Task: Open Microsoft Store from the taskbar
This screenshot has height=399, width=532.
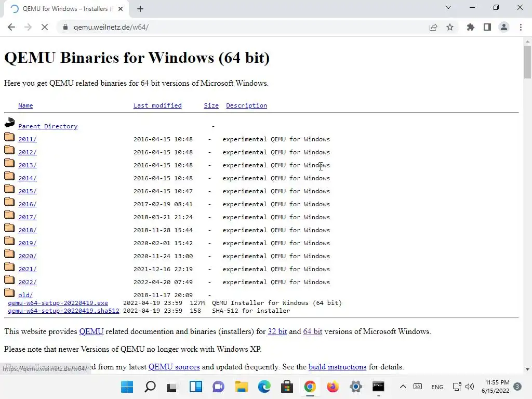Action: coord(287,387)
